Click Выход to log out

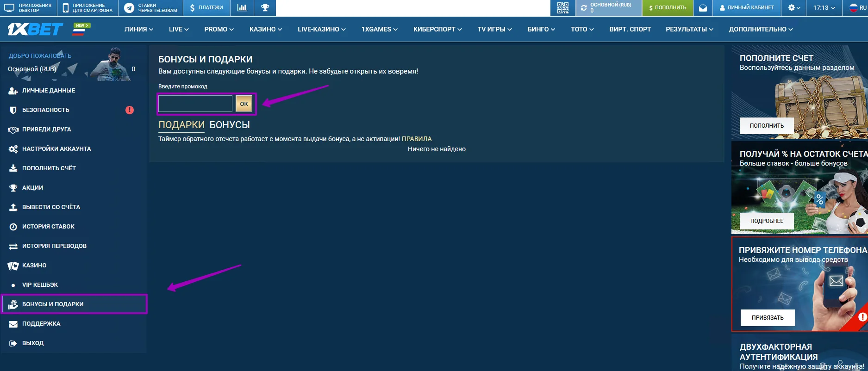click(74, 343)
